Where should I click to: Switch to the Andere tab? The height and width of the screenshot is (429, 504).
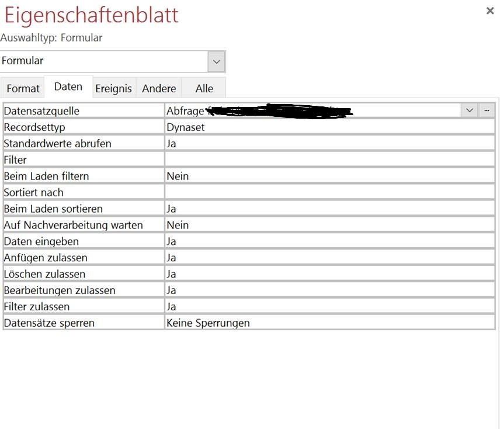tap(159, 89)
